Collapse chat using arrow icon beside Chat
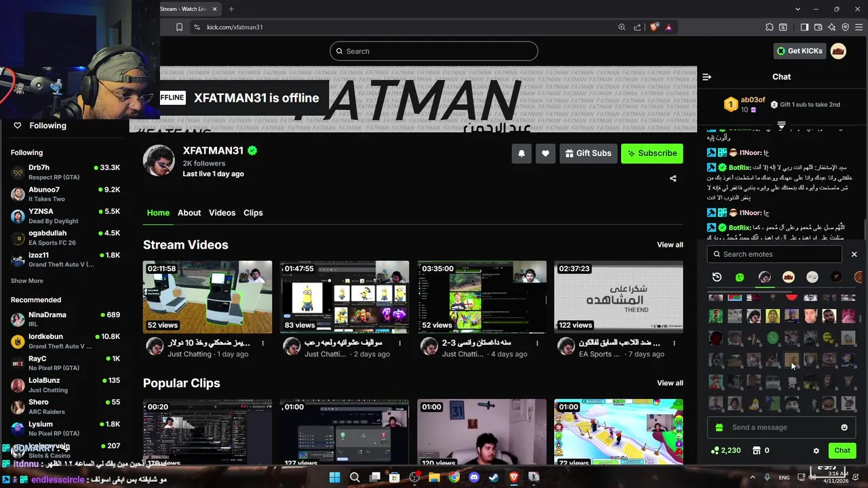Image resolution: width=868 pixels, height=488 pixels. coord(707,77)
